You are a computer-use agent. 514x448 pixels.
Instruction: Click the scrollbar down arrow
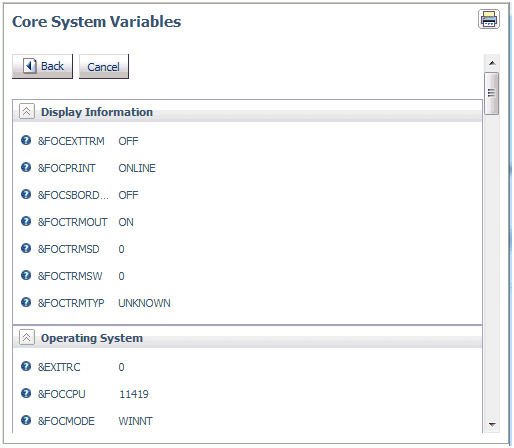tap(492, 425)
